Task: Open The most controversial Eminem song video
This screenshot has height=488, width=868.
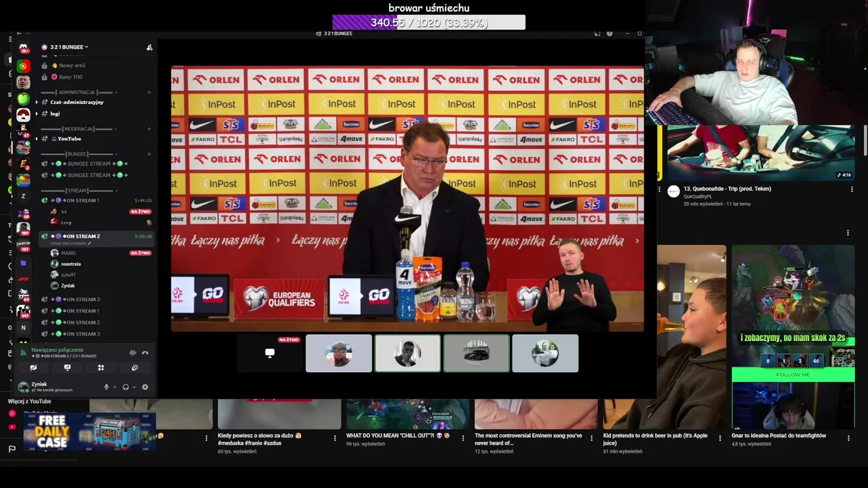Action: click(528, 440)
